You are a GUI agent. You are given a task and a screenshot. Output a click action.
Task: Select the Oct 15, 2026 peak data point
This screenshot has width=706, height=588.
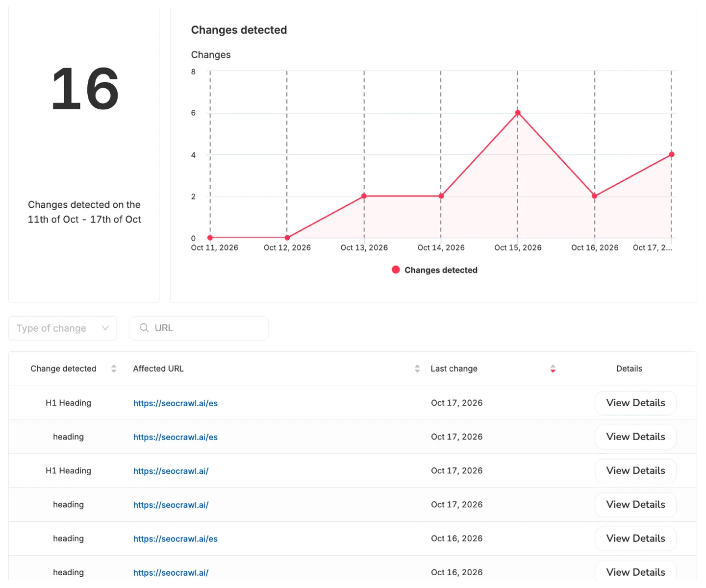coord(517,113)
